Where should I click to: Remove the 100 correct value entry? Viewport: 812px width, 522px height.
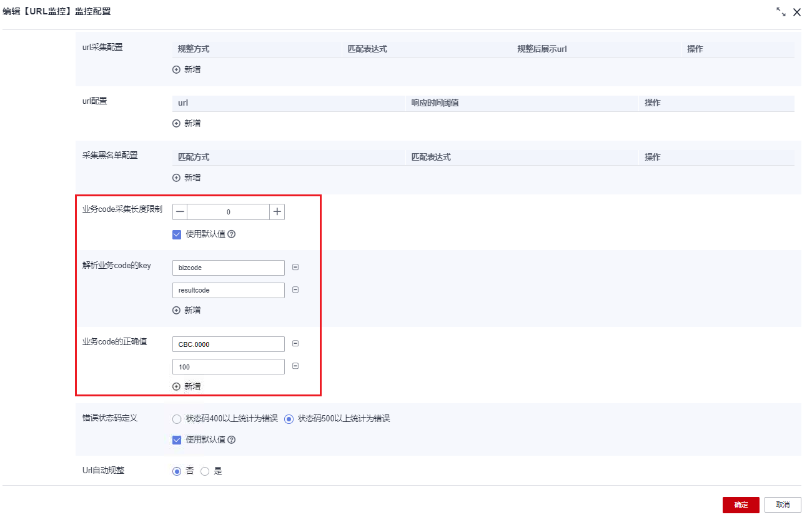tap(295, 366)
